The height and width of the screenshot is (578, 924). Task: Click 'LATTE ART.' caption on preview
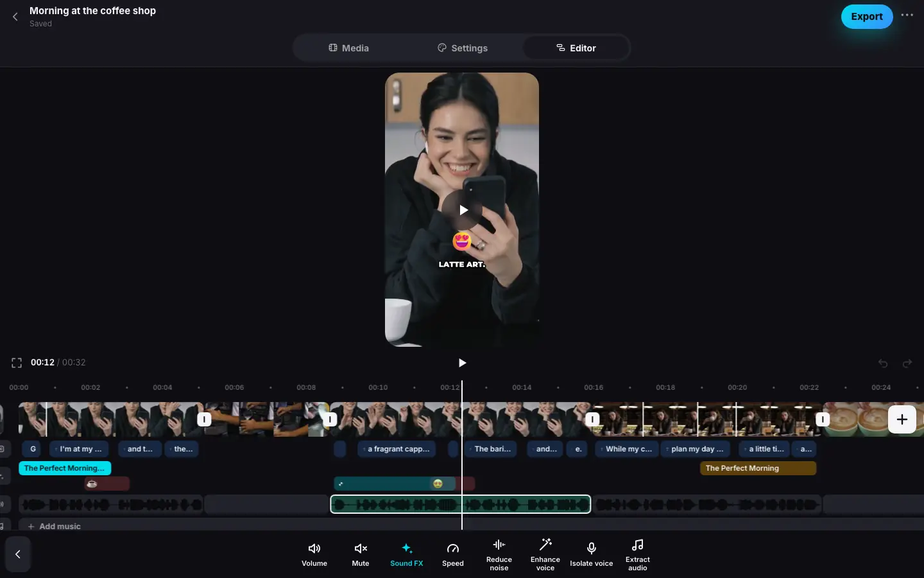coord(462,264)
